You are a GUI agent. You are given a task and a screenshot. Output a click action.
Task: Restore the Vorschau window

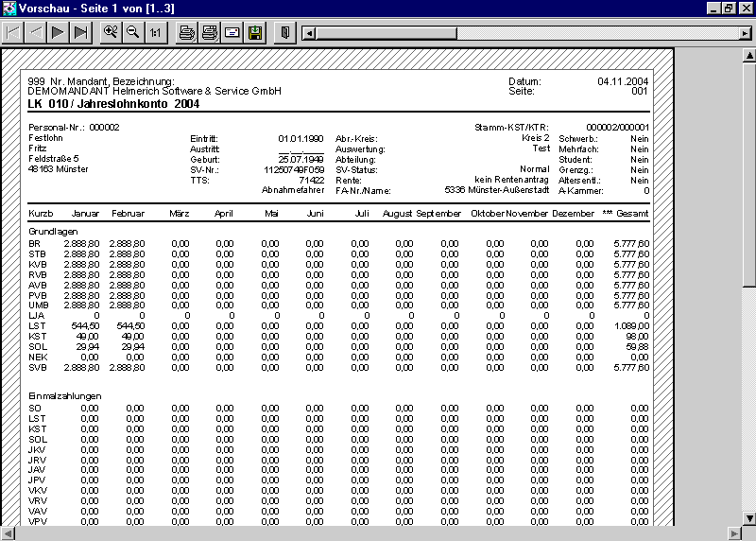[729, 9]
